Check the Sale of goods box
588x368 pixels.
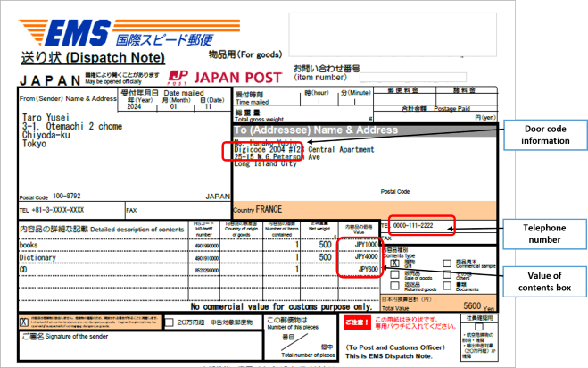394,275
